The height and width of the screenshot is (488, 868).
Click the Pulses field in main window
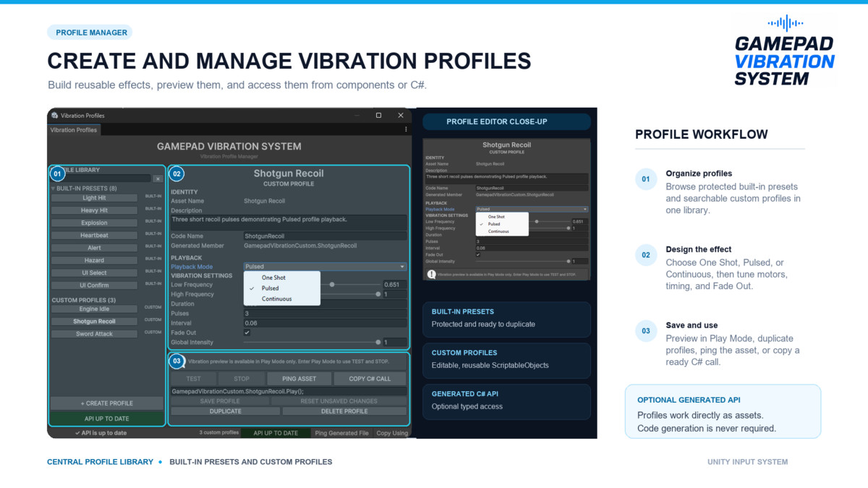pos(325,314)
